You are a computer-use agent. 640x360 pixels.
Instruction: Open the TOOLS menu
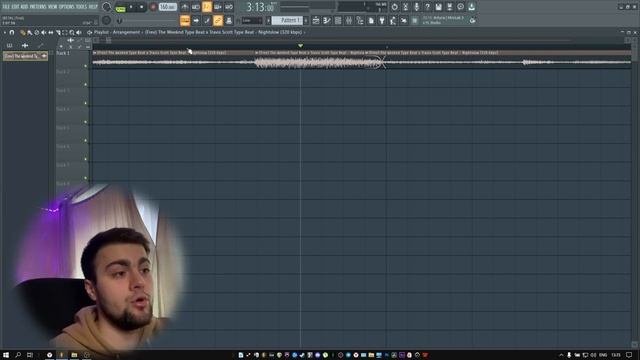pos(82,7)
